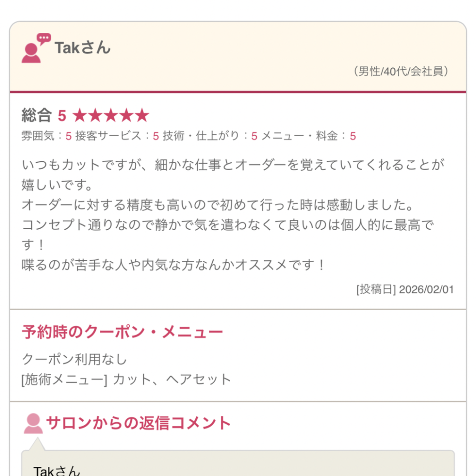The width and height of the screenshot is (476, 476).
Task: Click the review line コンセプト通りなので静か
Action: point(228,225)
